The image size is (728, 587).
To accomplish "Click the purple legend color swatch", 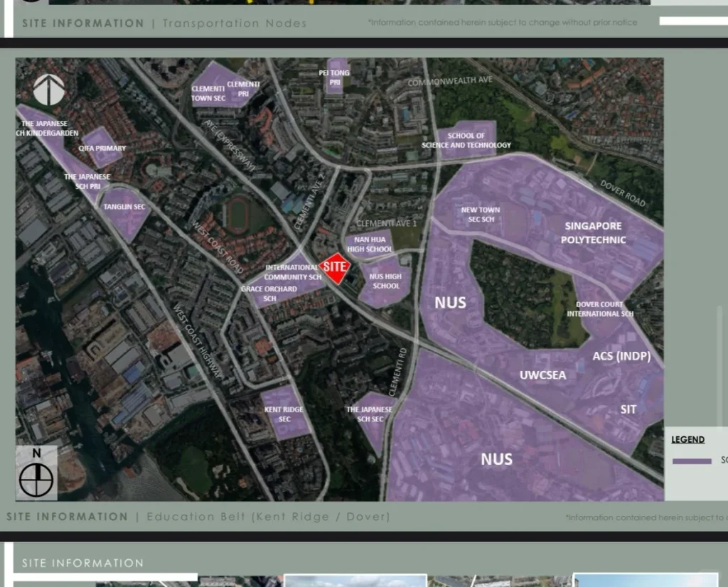I will [692, 461].
